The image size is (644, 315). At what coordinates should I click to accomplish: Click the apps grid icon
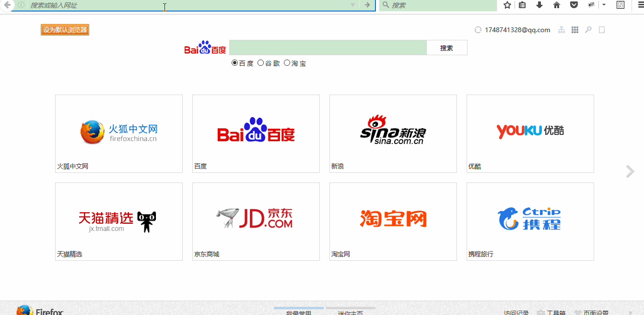click(x=575, y=30)
